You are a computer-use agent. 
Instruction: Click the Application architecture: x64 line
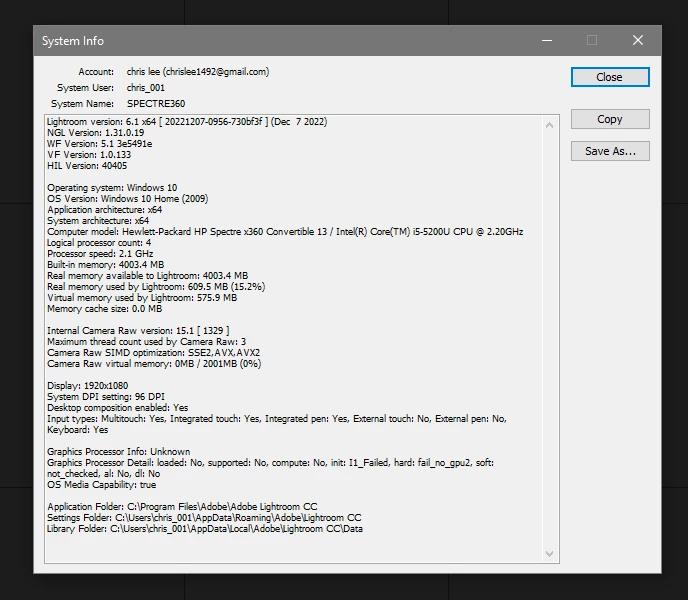(x=104, y=209)
